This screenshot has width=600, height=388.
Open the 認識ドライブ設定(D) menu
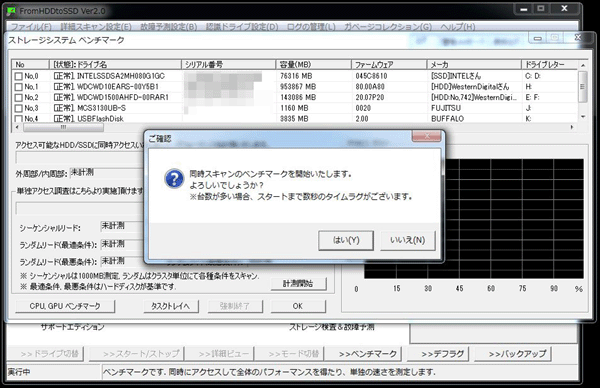pyautogui.click(x=242, y=27)
